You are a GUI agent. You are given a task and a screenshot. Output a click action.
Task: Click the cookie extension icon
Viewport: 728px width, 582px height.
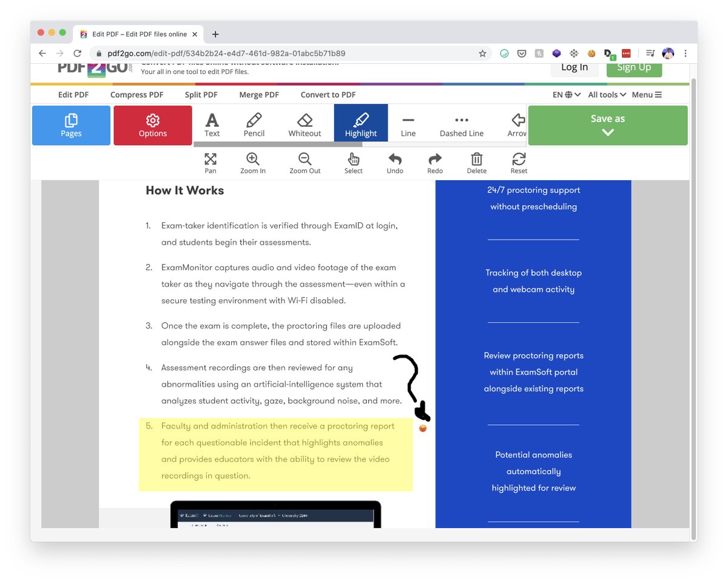tap(591, 53)
